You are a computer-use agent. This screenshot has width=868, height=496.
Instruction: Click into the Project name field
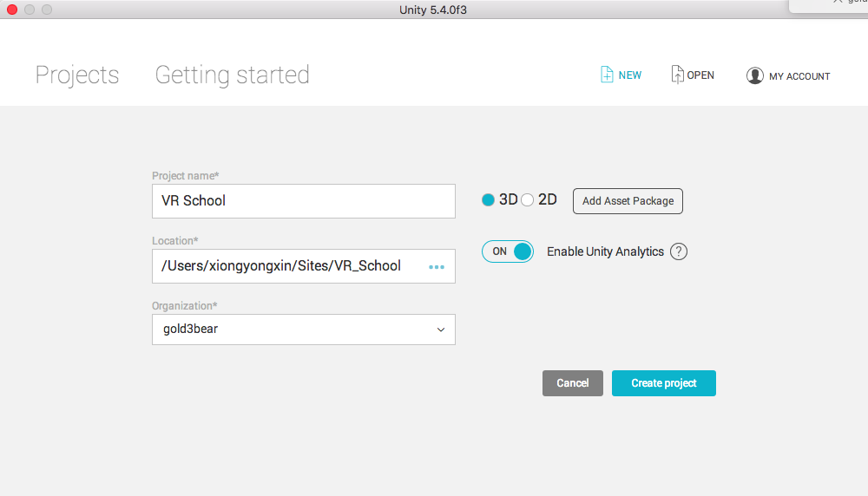(x=304, y=201)
